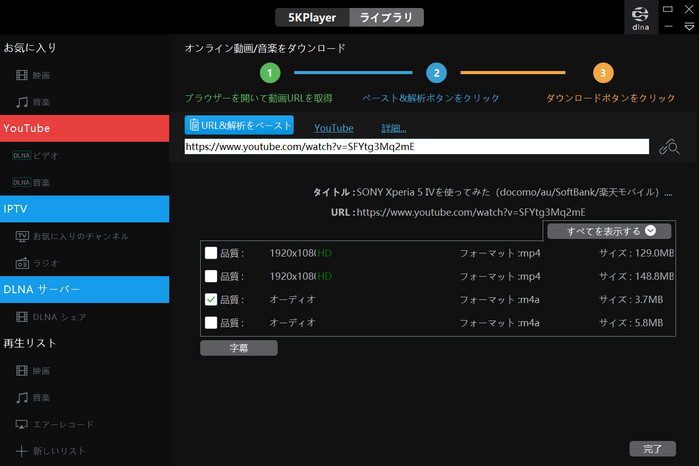Click the analyze URL magnifier icon
Screen dimensions: 699x466
click(x=670, y=147)
